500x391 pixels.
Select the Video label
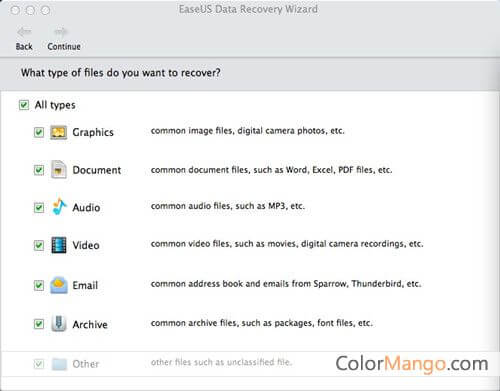point(86,245)
